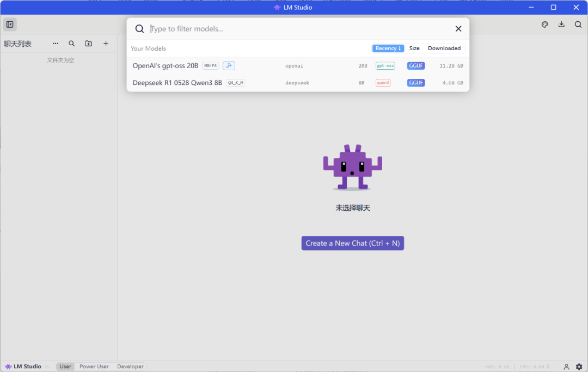Maximize the LM Studio window
Image resolution: width=588 pixels, height=372 pixels.
(x=554, y=7)
